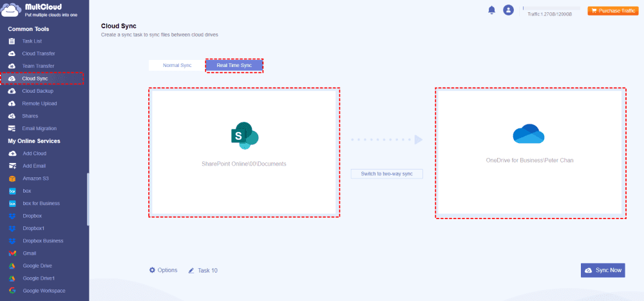This screenshot has height=301, width=644.
Task: Choose source box SharePoint Online\00\Documents
Action: pos(244,152)
